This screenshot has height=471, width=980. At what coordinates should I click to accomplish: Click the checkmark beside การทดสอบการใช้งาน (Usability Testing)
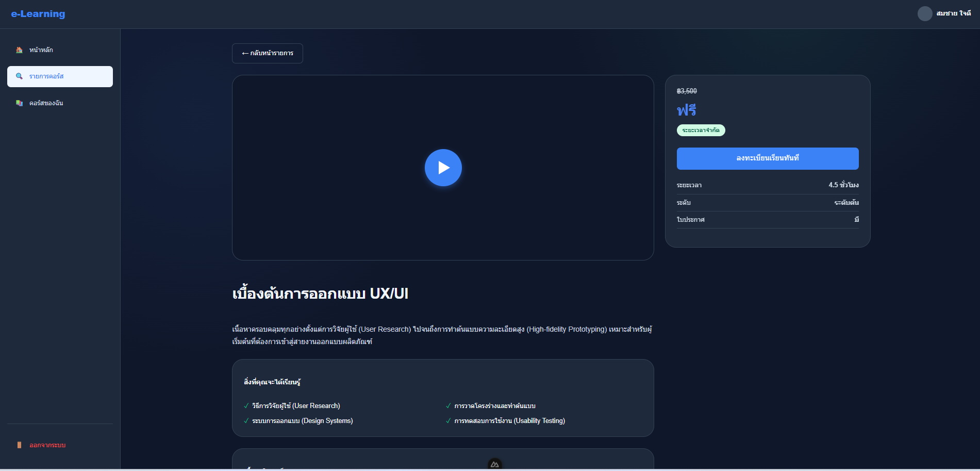click(x=449, y=421)
